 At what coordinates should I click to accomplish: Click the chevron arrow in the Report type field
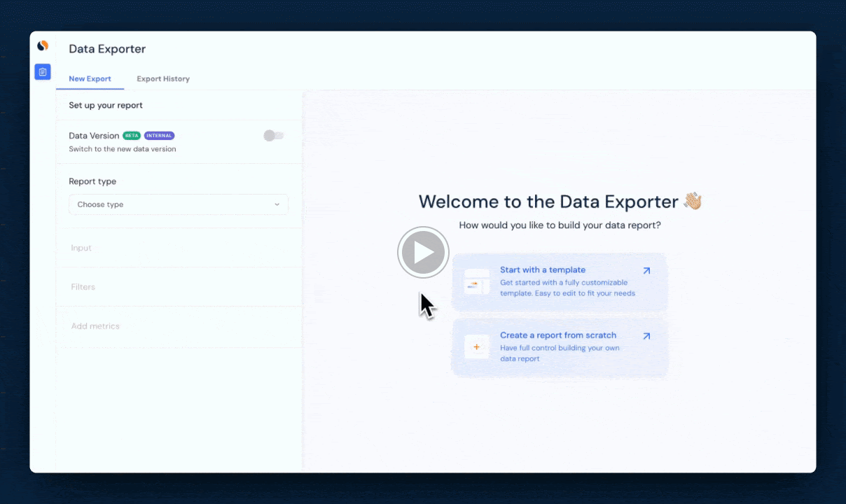click(x=277, y=204)
